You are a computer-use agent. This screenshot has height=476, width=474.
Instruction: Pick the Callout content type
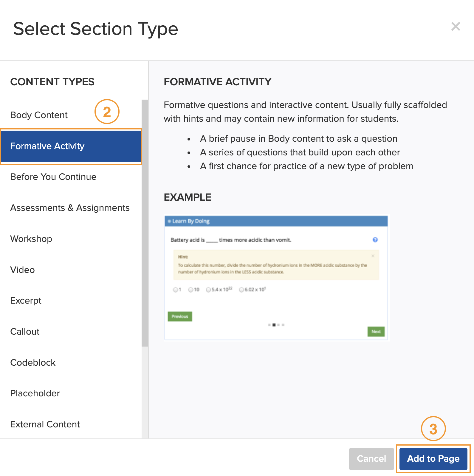[x=71, y=332]
